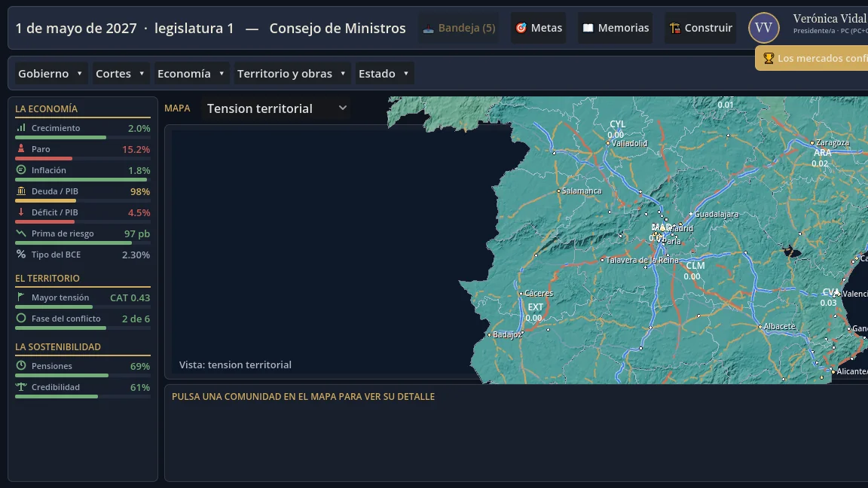Image resolution: width=868 pixels, height=488 pixels.
Task: Click the Mayor tensión flag icon
Action: (x=21, y=297)
